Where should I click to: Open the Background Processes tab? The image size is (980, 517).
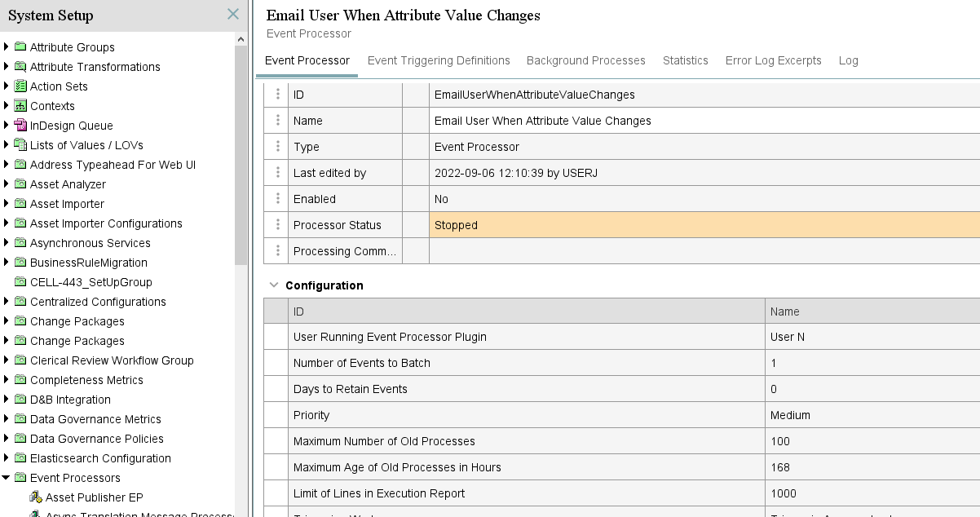(586, 60)
